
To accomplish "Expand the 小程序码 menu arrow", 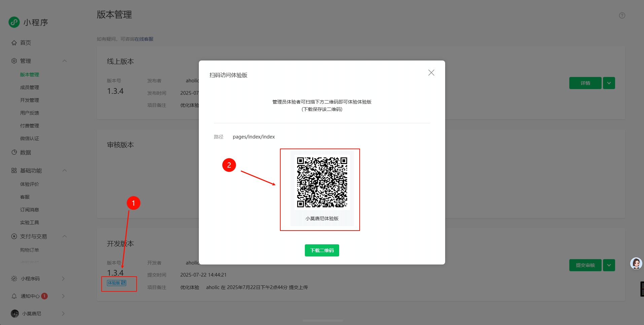I will point(63,279).
